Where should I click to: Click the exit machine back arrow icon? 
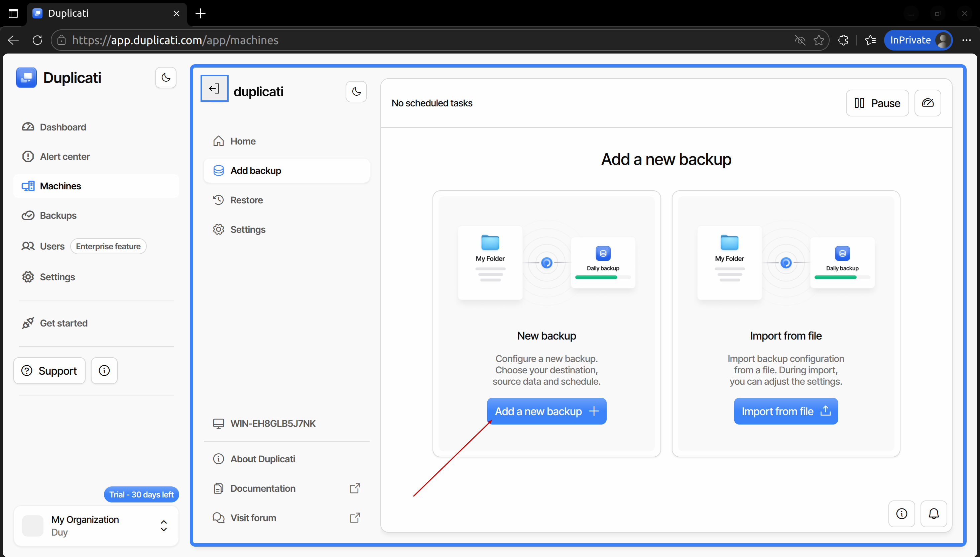215,89
